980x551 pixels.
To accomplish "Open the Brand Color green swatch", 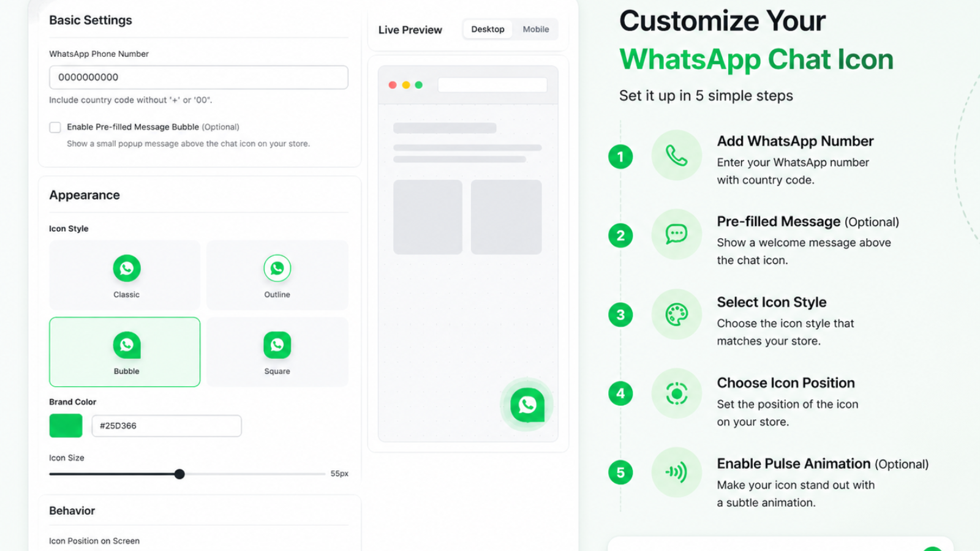I will (66, 425).
